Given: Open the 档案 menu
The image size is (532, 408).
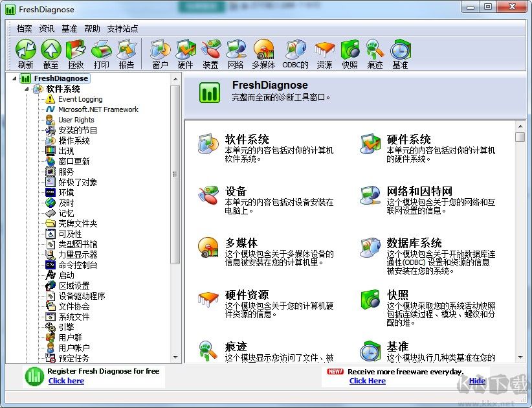Looking at the screenshot, I should pos(24,28).
